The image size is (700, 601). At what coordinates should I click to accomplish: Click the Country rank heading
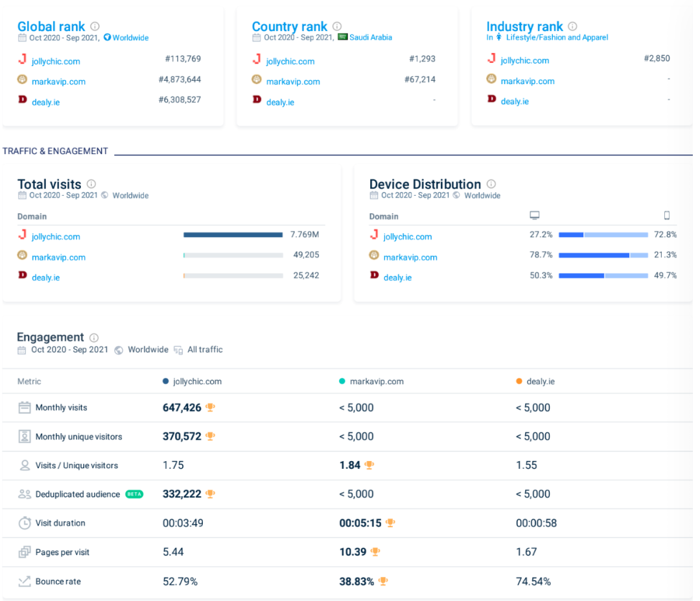[289, 27]
